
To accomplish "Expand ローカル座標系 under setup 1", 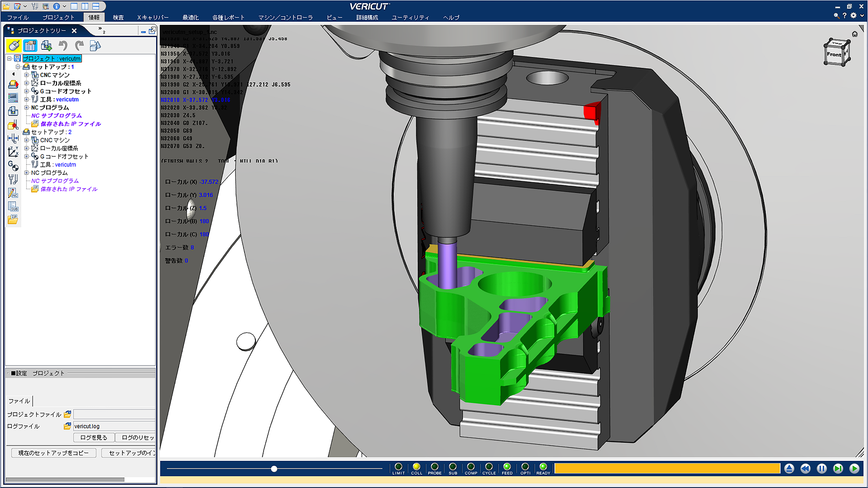I will (26, 83).
